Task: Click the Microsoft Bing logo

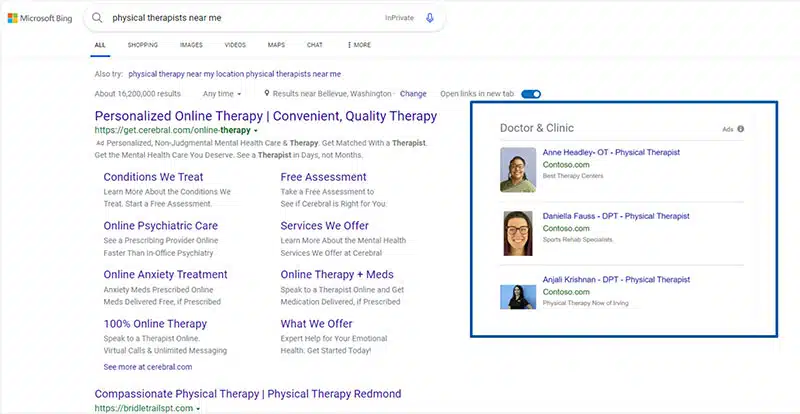Action: [40, 18]
